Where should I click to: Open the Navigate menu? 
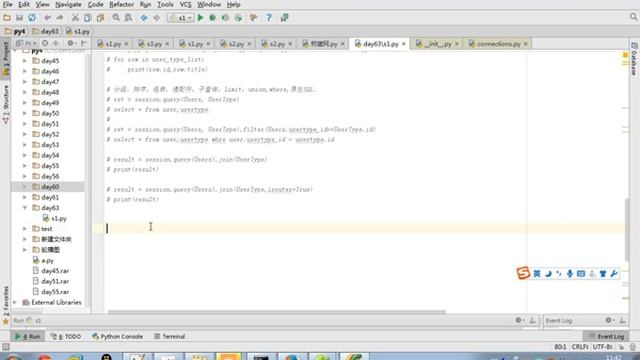click(x=68, y=4)
